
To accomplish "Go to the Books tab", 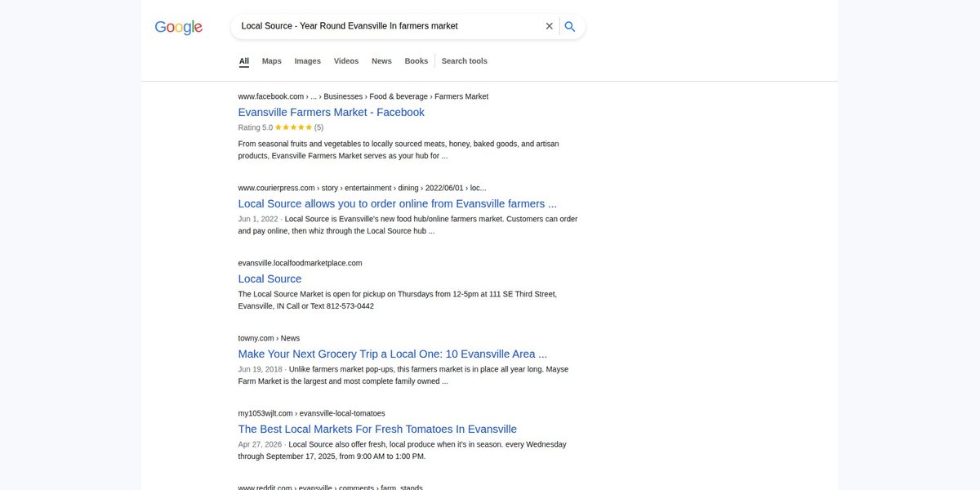I will tap(416, 61).
